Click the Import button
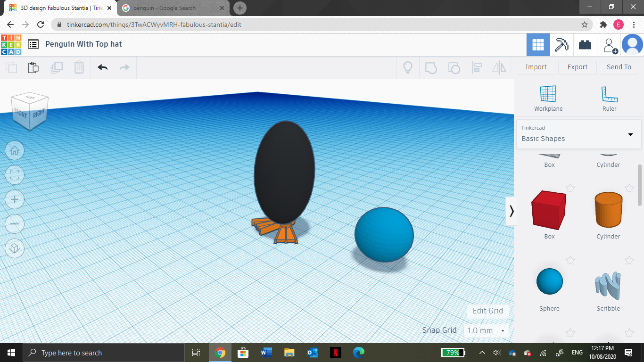Viewport: 644px width, 362px height. pos(536,67)
